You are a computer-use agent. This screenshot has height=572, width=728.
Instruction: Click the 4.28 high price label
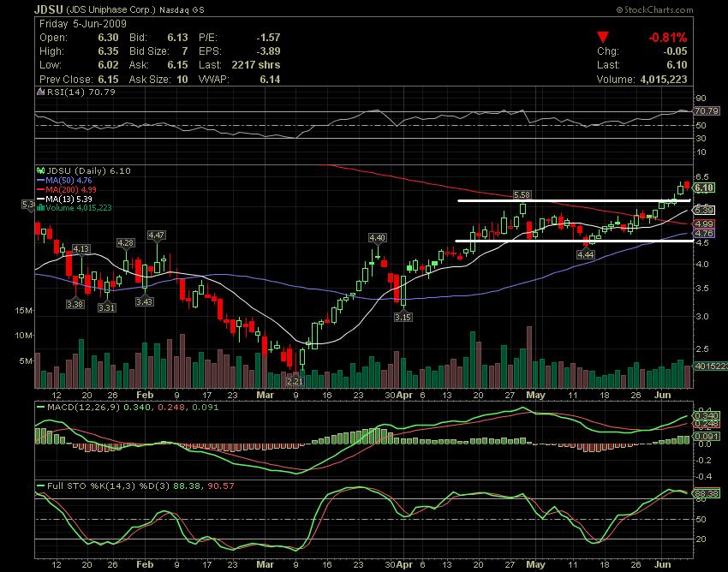[x=125, y=243]
